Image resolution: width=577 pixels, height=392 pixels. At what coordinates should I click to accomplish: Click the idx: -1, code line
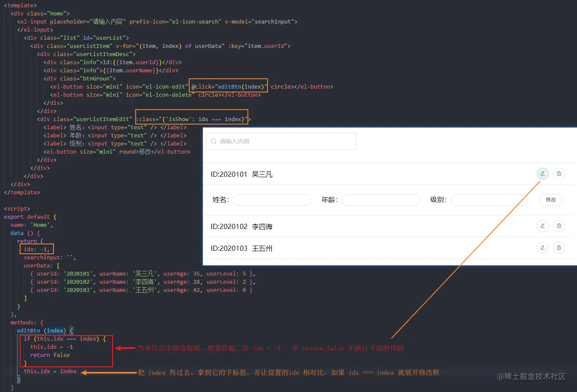click(37, 249)
